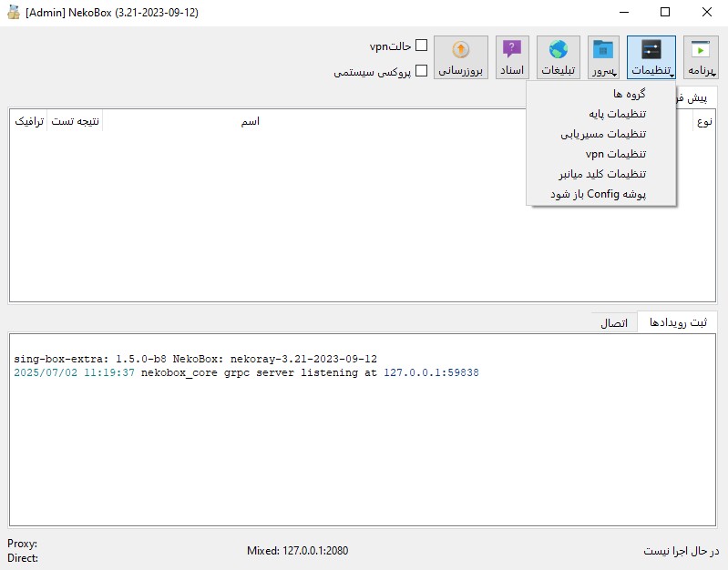Select گروه ها from the settings menu
The height and width of the screenshot is (570, 728).
click(600, 94)
